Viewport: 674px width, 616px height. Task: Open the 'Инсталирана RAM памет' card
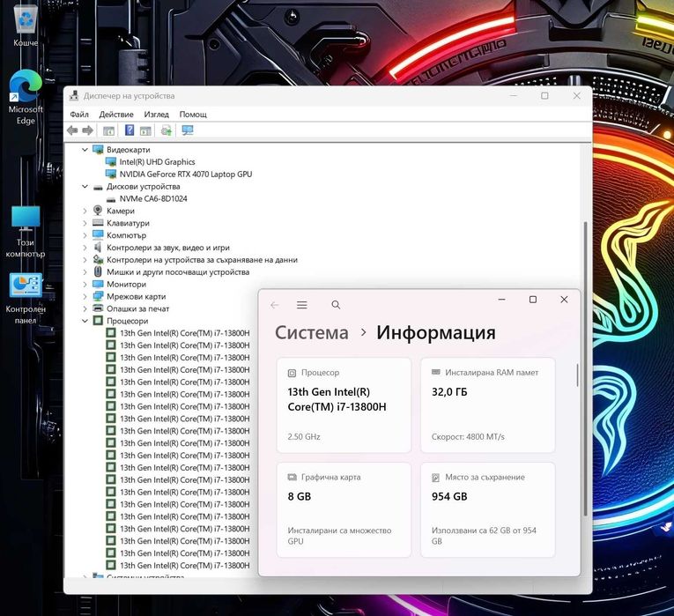(x=488, y=404)
